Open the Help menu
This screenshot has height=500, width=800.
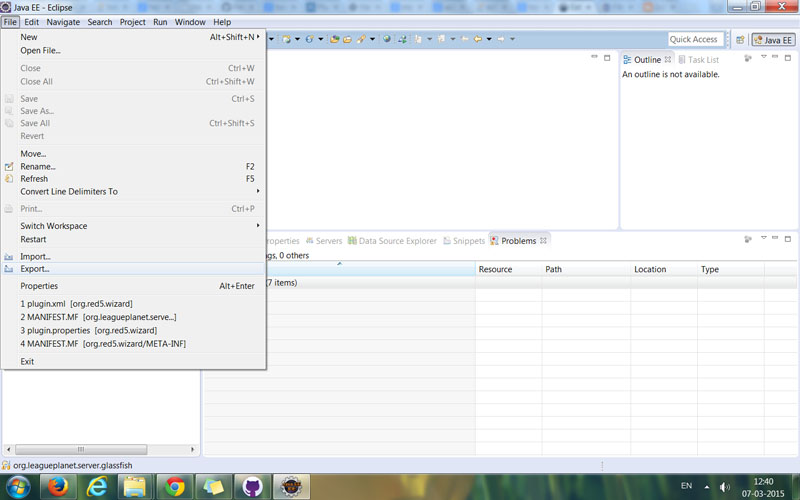pos(222,22)
